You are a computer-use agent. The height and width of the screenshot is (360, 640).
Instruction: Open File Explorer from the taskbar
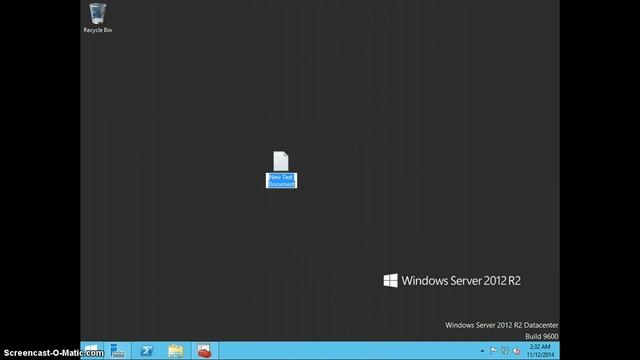[x=176, y=351]
